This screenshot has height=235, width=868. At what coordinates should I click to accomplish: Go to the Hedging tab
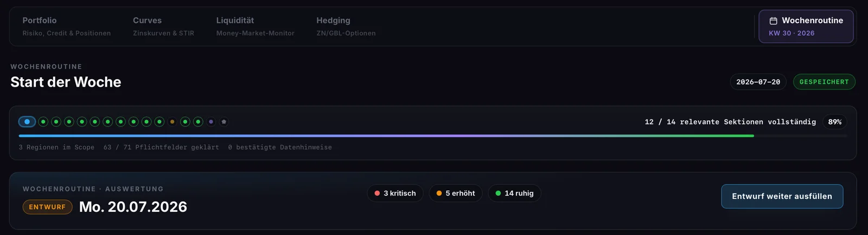(346, 27)
